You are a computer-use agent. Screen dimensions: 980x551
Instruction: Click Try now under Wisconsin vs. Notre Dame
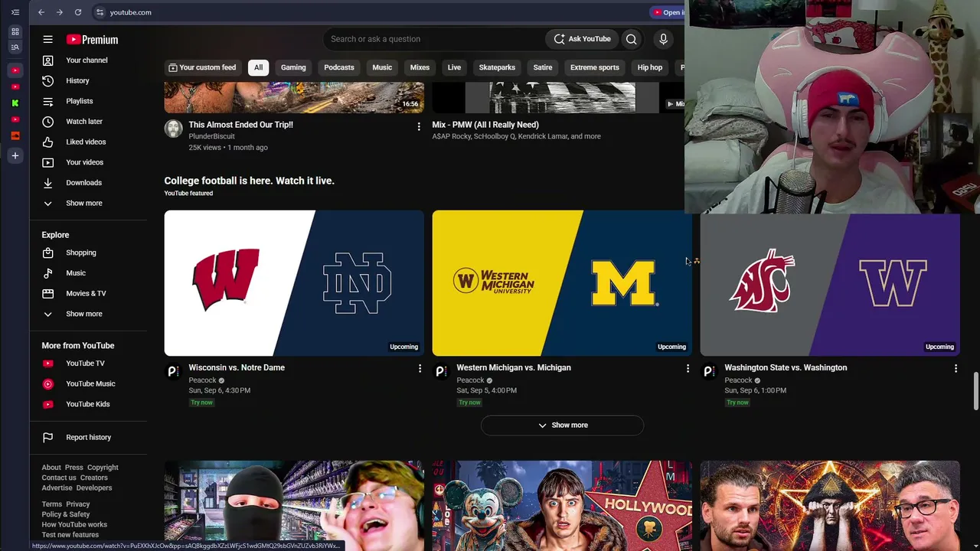click(x=201, y=403)
